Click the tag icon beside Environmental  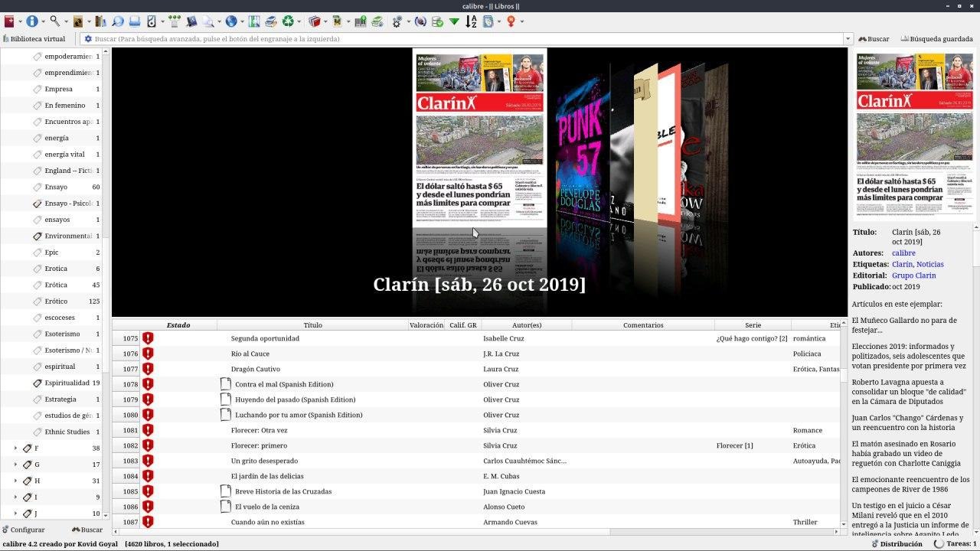click(38, 236)
